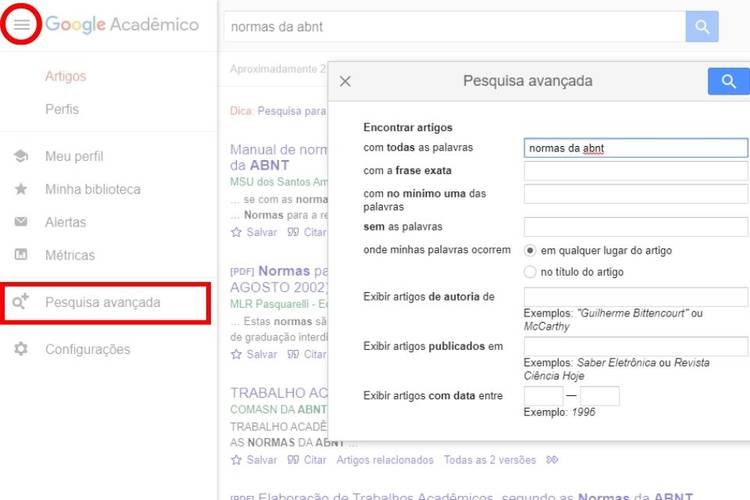Click the 'MSU dos Santos' author line
Viewport: 750px width, 500px height.
pos(279,182)
